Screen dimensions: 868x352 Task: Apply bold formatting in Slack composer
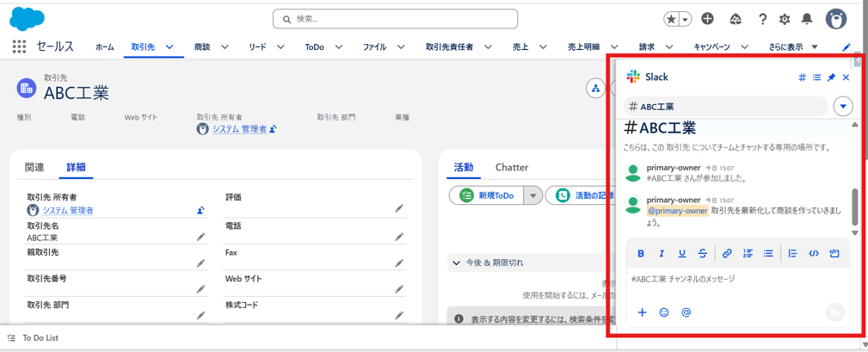point(641,254)
